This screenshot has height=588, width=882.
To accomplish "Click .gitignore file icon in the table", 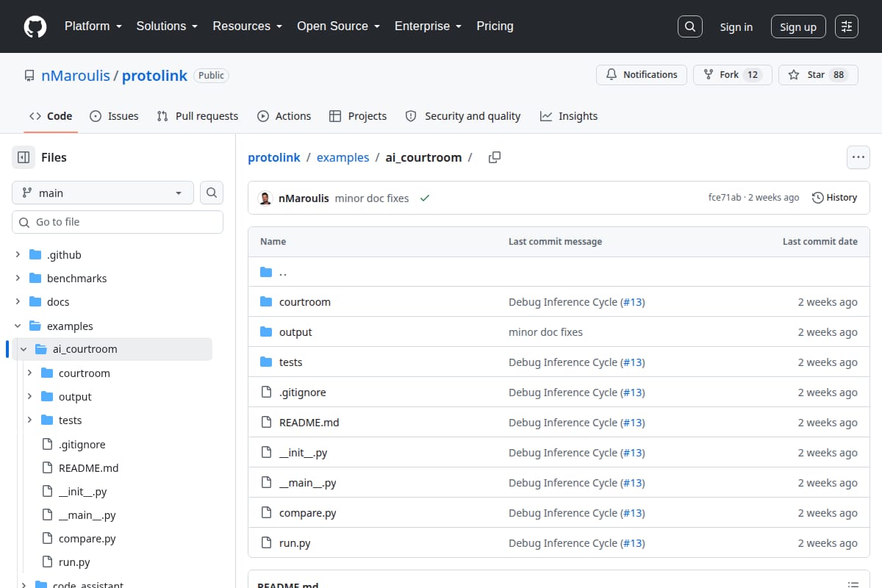I will [x=266, y=392].
